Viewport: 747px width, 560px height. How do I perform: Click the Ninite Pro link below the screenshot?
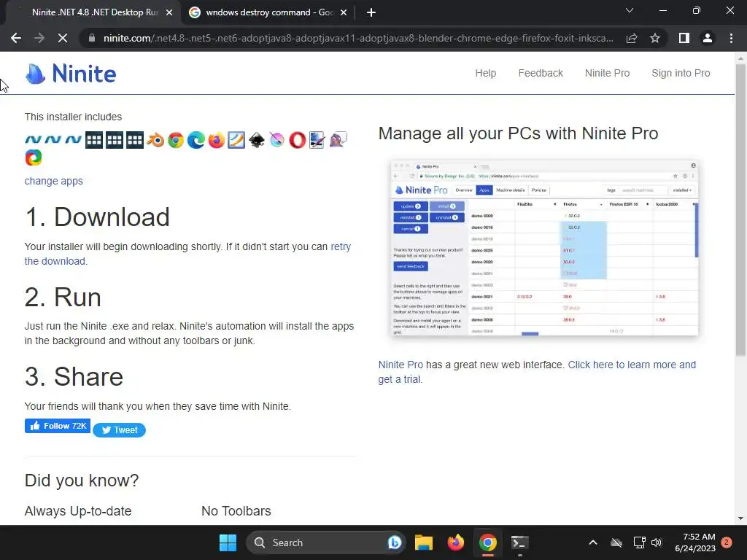(400, 365)
